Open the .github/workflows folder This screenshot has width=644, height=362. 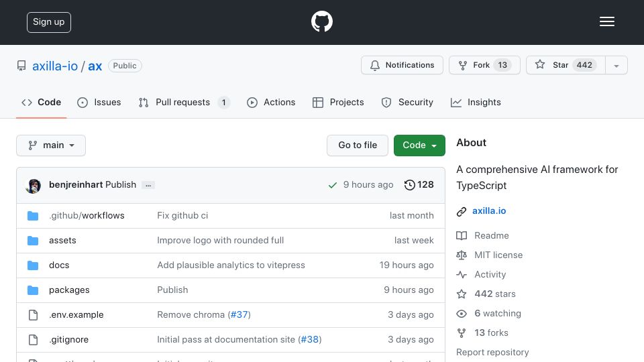(87, 215)
